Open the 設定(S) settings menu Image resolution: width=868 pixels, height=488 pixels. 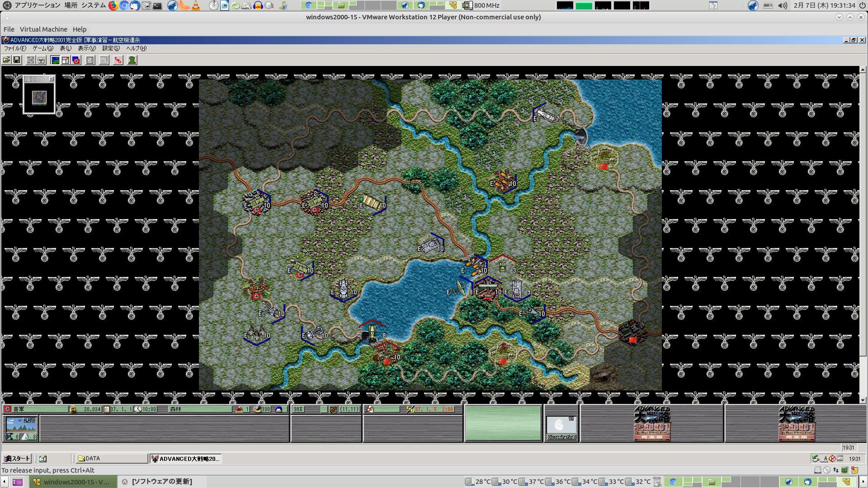(x=111, y=48)
